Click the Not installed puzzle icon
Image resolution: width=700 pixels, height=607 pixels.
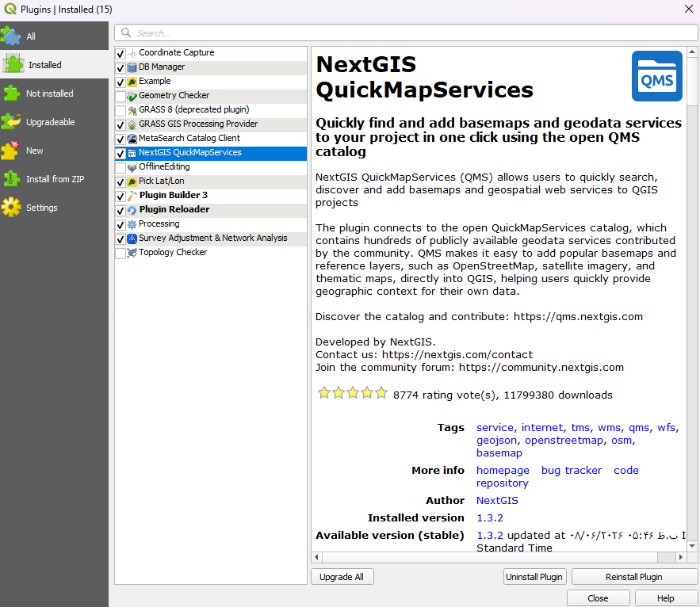11,94
